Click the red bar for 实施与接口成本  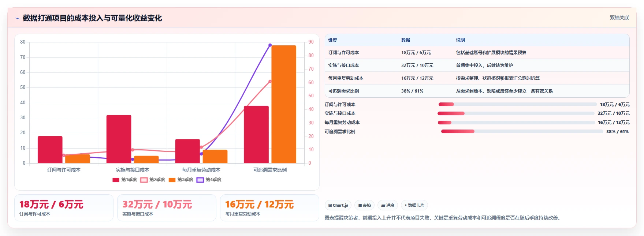(x=119, y=139)
